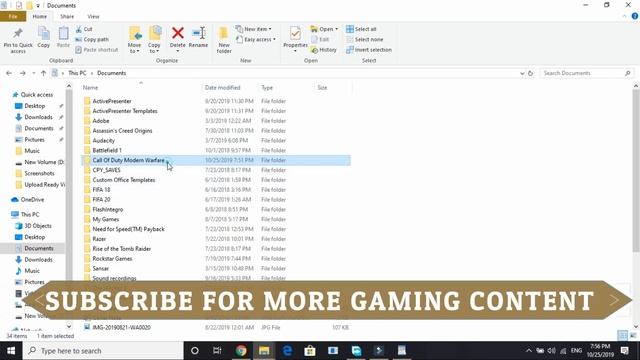Sort by the Size column header
640x360 pixels.
coord(322,87)
